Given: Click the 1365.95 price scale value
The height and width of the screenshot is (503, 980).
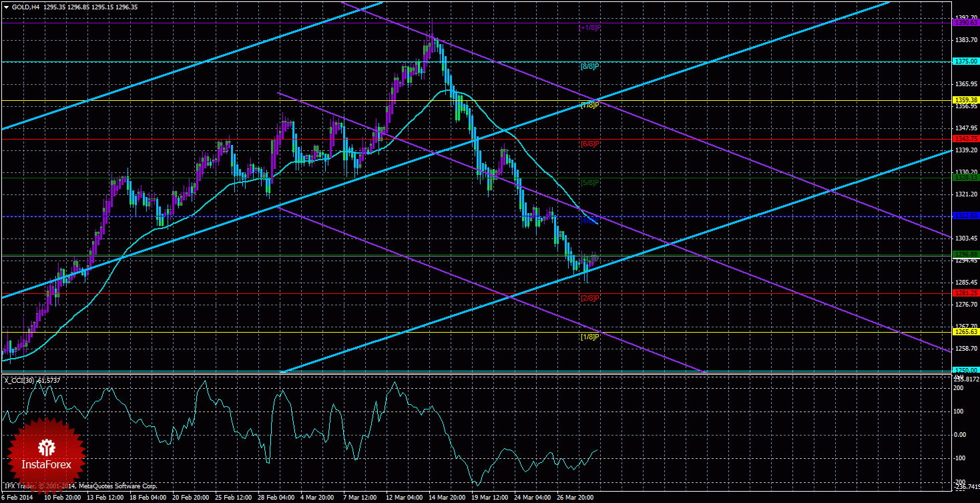Looking at the screenshot, I should pos(966,84).
